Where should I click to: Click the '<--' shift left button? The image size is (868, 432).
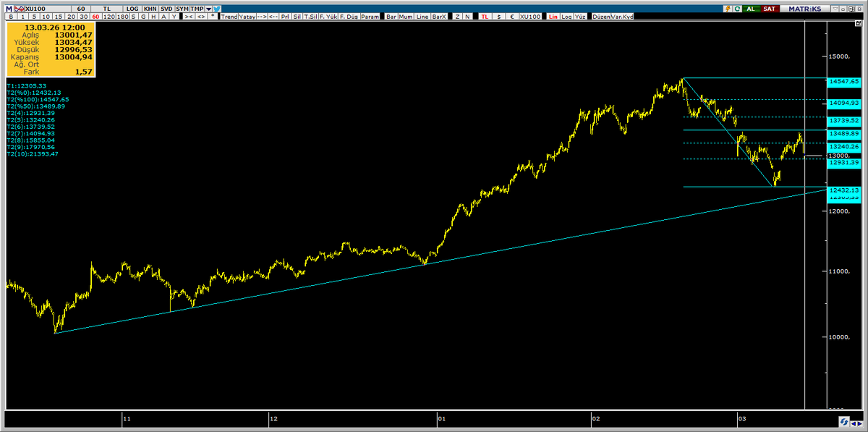tap(273, 17)
